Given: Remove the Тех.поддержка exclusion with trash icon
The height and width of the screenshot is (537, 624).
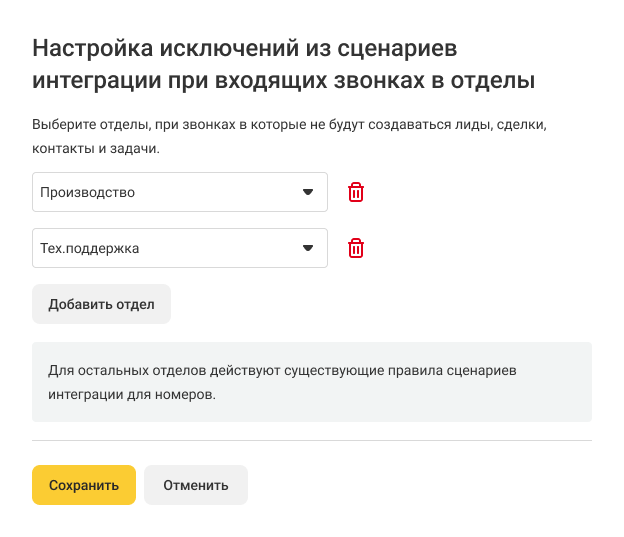Looking at the screenshot, I should (356, 248).
